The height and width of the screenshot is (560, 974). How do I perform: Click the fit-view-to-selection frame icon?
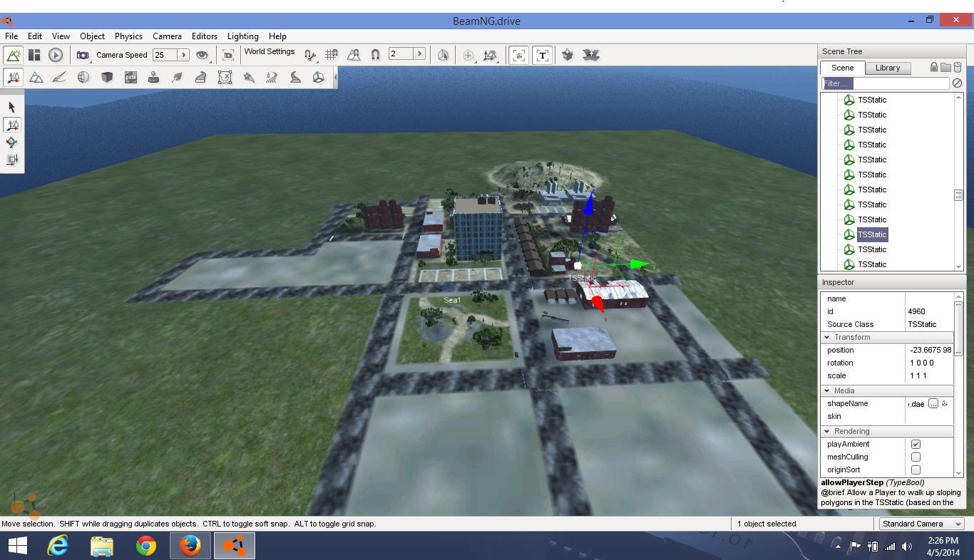coord(228,55)
